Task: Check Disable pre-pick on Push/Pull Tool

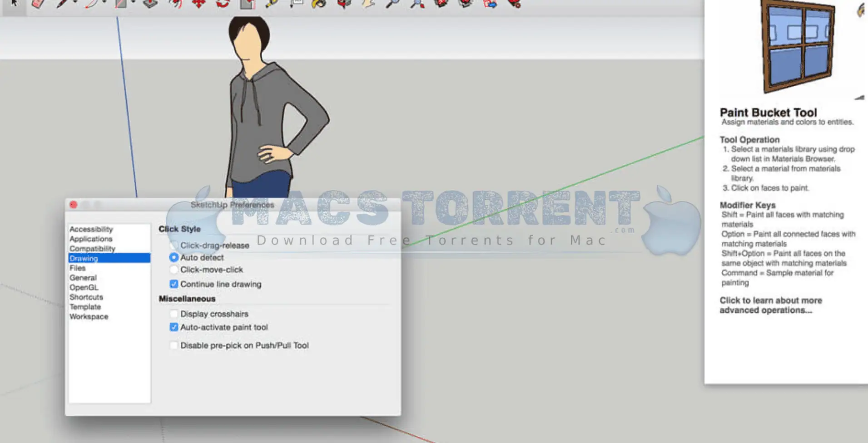Action: click(174, 345)
